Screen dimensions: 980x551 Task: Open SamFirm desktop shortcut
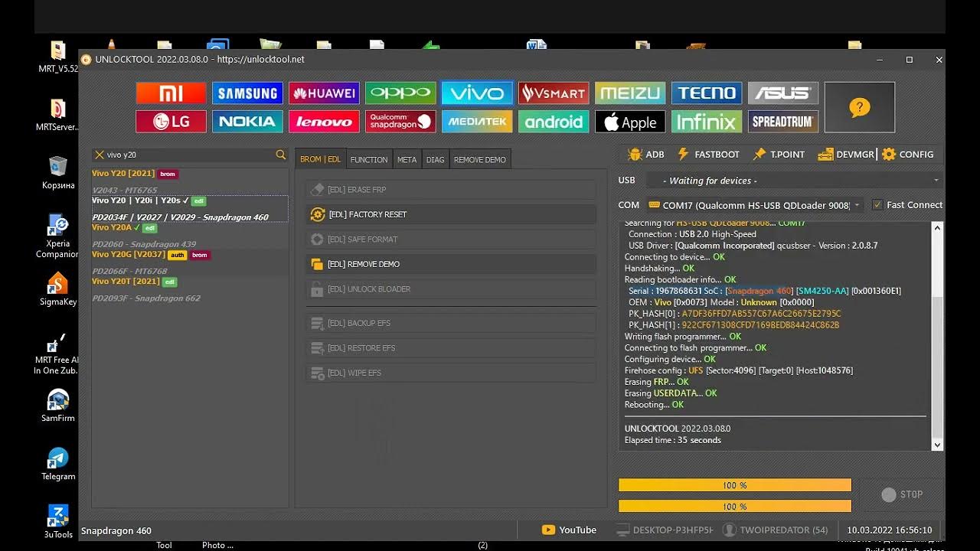coord(58,406)
